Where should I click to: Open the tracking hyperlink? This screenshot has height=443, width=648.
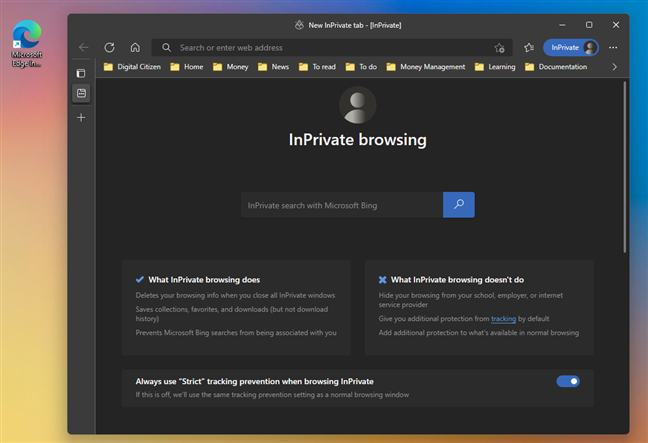point(503,319)
